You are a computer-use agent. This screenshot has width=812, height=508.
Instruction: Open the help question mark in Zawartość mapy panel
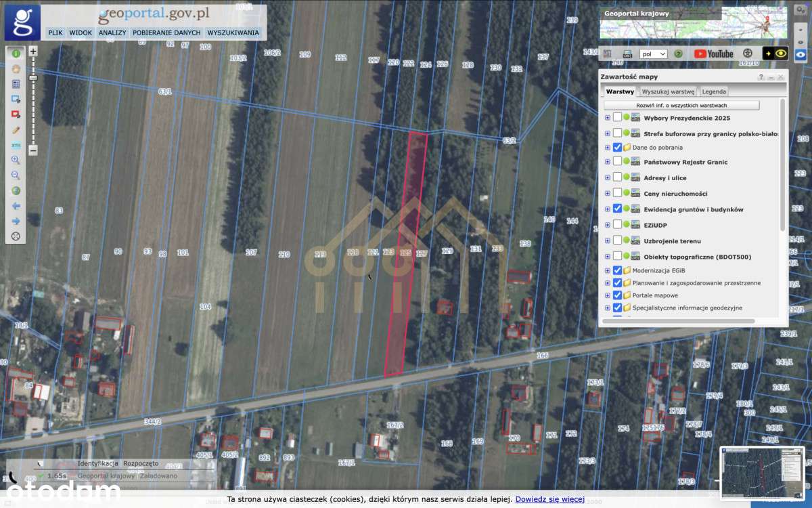761,78
